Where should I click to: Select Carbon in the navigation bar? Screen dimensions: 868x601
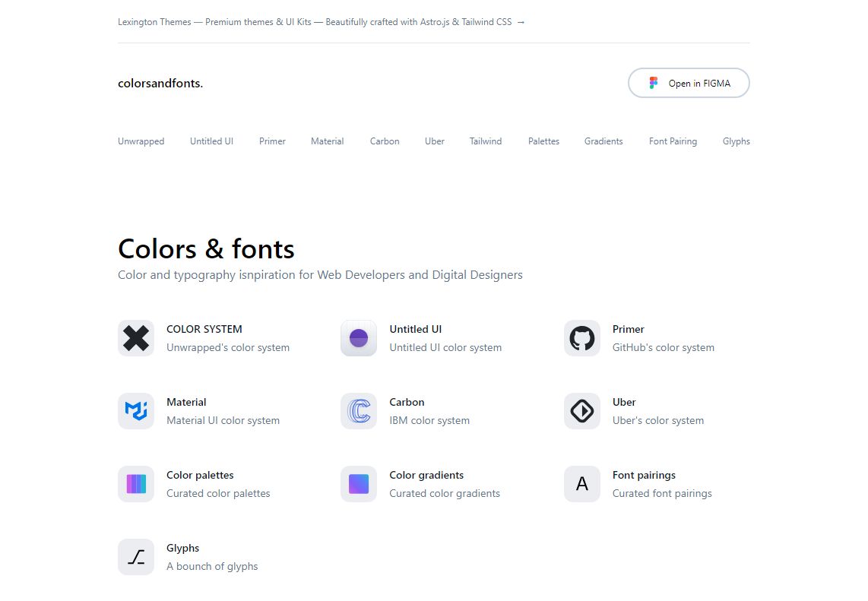tap(385, 141)
